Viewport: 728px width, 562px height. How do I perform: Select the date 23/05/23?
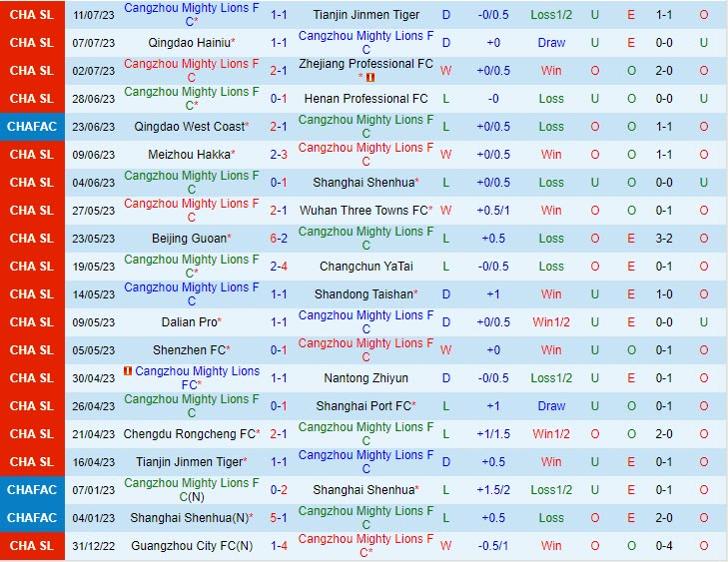[93, 239]
